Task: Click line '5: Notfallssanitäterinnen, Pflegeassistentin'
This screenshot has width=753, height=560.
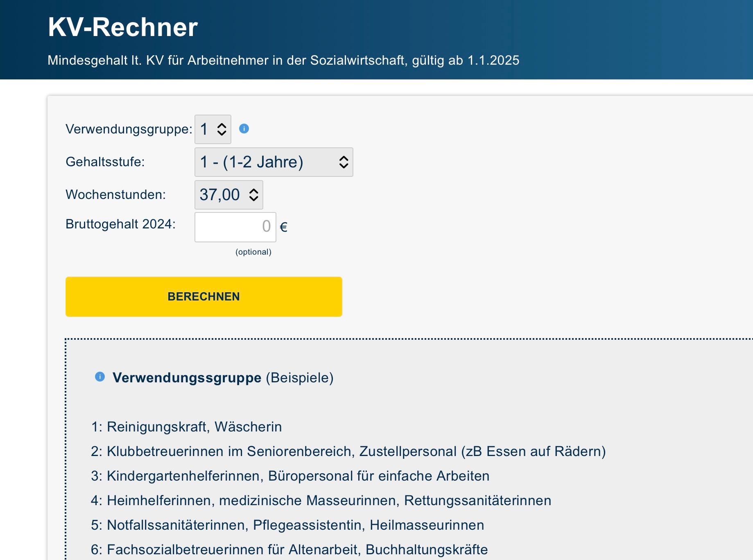Action: coord(287,525)
